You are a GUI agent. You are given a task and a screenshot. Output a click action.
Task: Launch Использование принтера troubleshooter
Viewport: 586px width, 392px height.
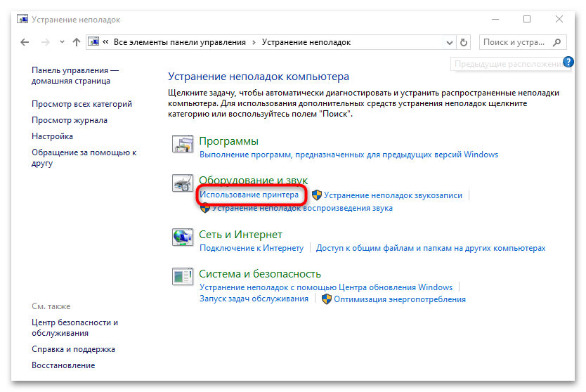249,195
